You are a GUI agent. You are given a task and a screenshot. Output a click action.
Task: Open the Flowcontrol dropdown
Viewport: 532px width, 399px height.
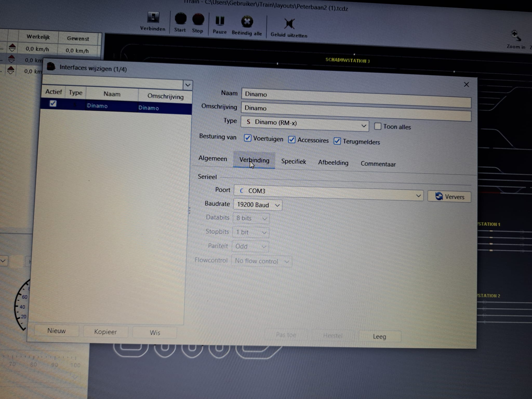coord(262,261)
